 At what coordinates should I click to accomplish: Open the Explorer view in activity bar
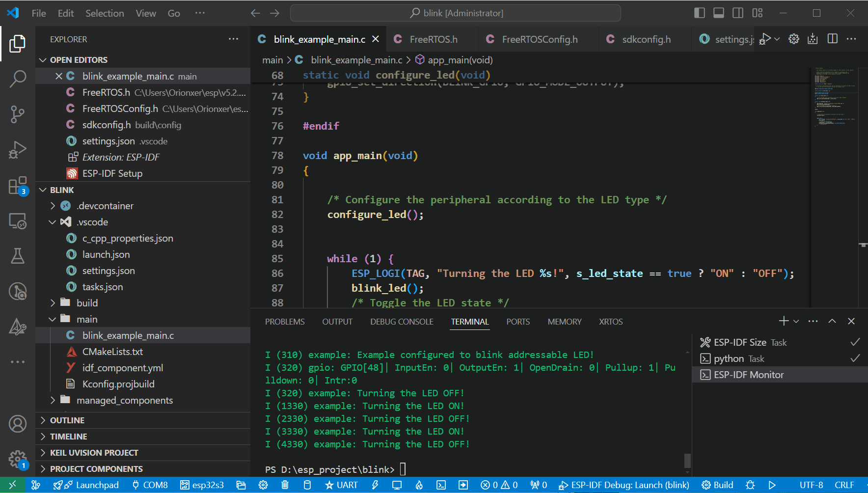click(x=18, y=44)
